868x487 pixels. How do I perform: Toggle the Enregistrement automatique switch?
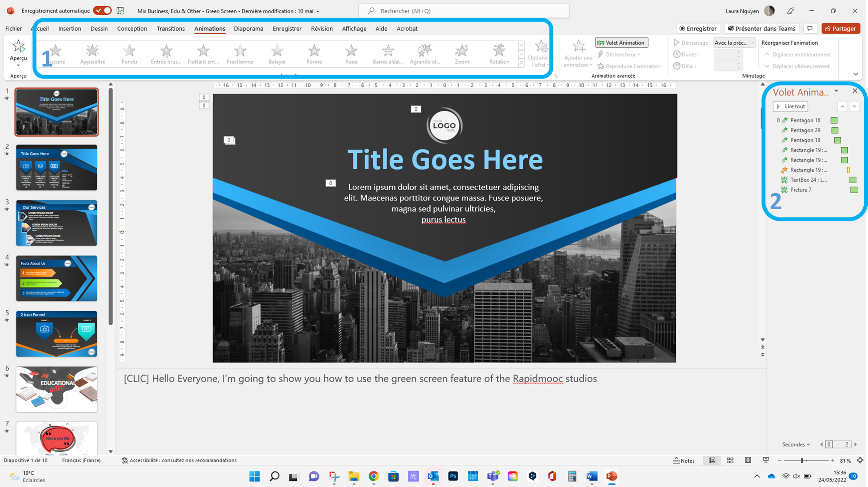click(x=102, y=10)
